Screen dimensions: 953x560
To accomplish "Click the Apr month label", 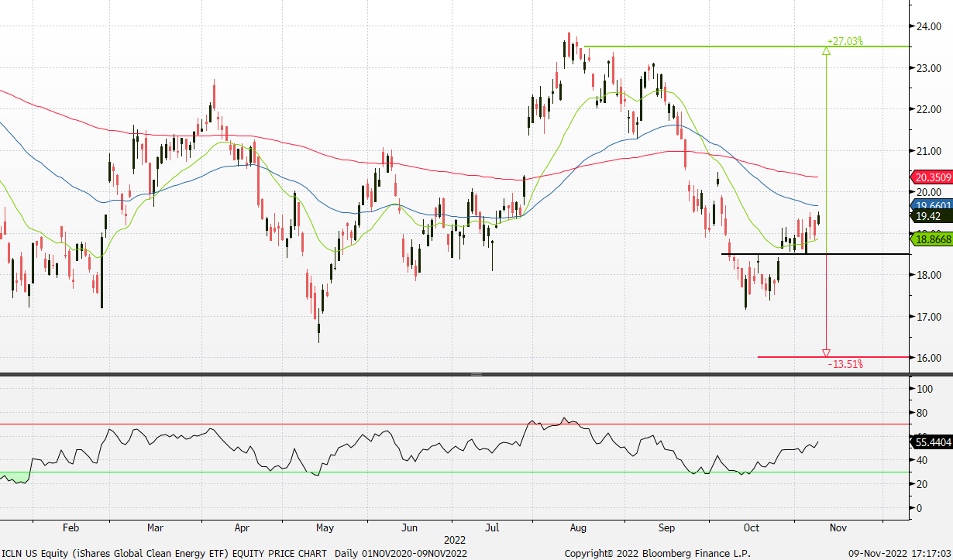I will (x=242, y=528).
